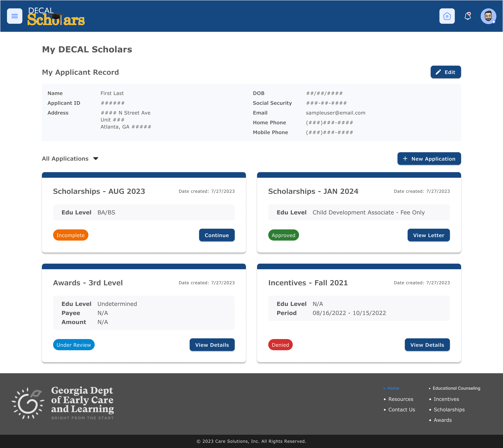Screen dimensions: 503x448
Task: Select the Scholarships - JAN 2024 card title
Action: tap(313, 191)
